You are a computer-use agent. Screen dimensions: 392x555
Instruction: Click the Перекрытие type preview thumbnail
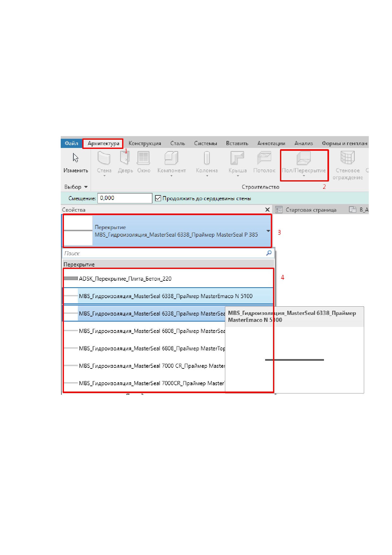coord(78,231)
